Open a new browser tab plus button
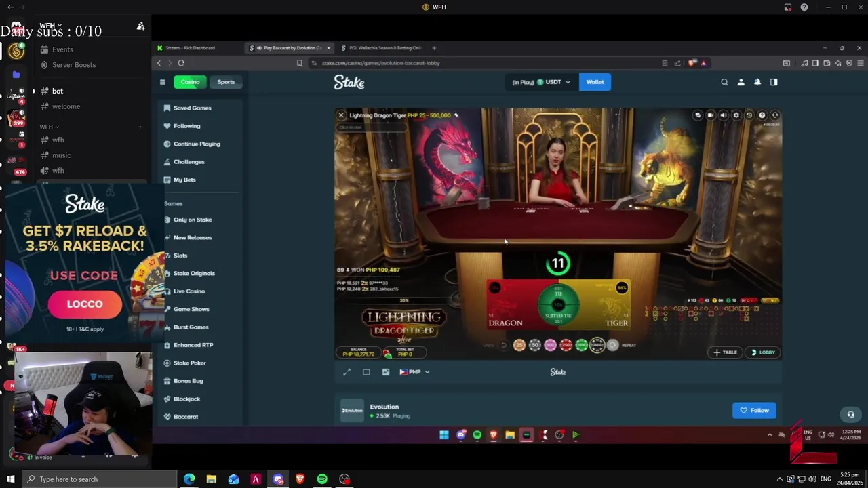868x488 pixels. [435, 48]
